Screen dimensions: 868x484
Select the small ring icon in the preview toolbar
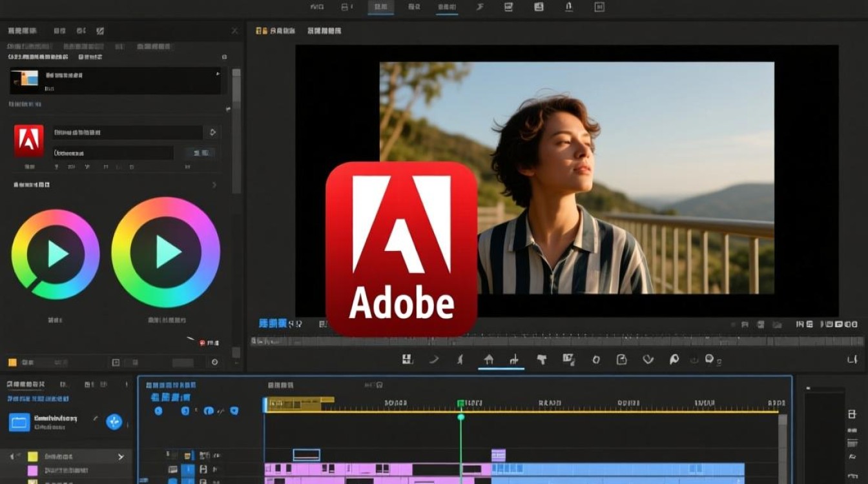pos(596,359)
